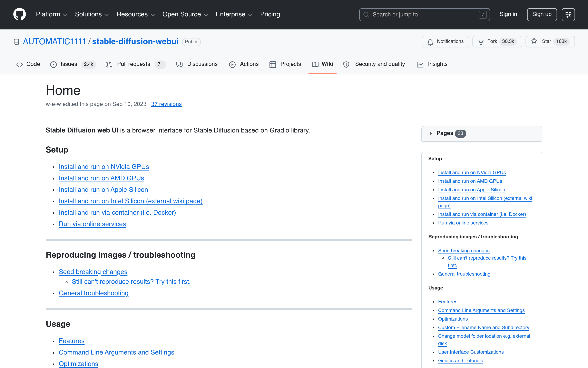Open Seed breaking changes in main content

click(93, 272)
